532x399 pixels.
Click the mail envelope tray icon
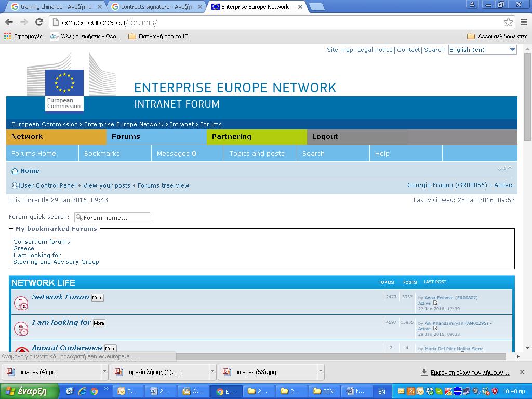pyautogui.click(x=401, y=391)
